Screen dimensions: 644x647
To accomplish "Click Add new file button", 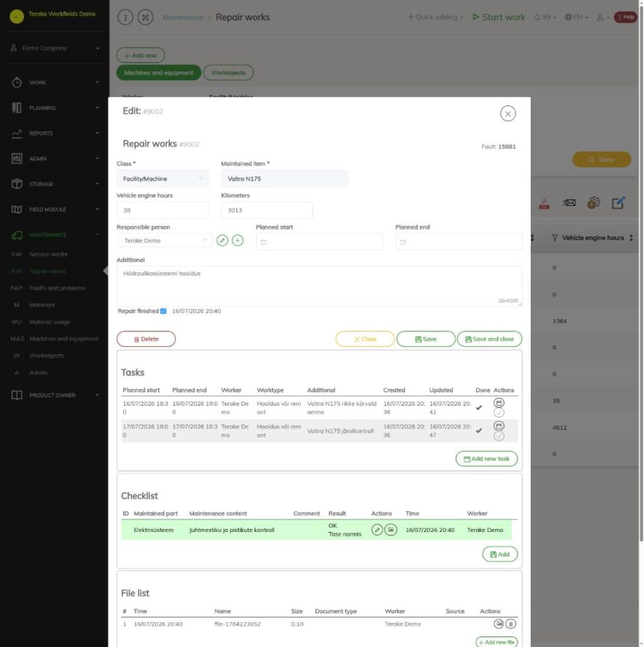I will click(x=497, y=642).
